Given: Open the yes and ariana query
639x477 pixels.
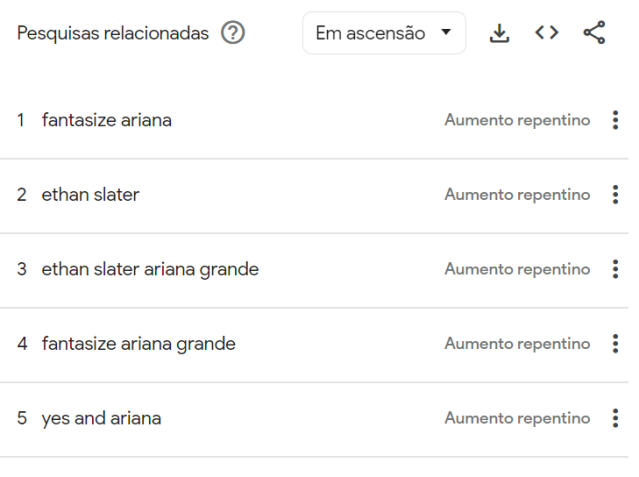Looking at the screenshot, I should coord(101,419).
